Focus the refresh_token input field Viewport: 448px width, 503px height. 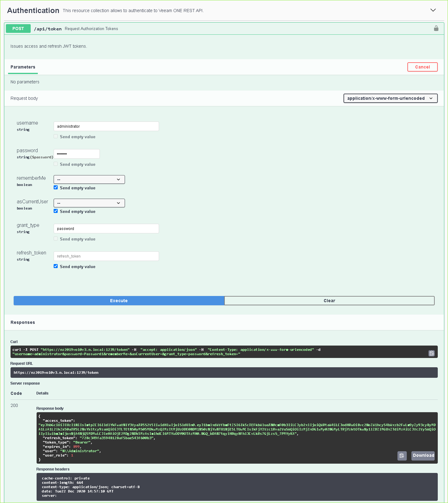pyautogui.click(x=106, y=256)
